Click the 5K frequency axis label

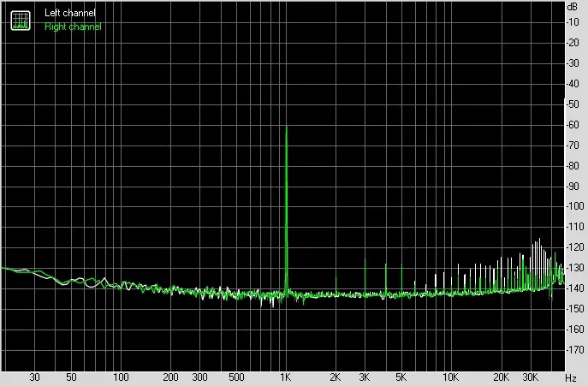click(401, 377)
